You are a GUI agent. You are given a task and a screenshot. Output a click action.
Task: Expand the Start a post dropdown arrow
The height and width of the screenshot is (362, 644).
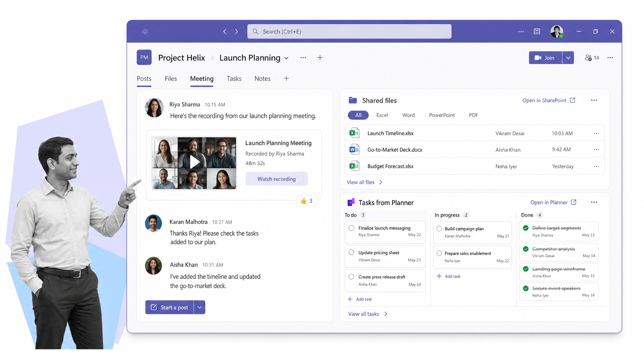[x=199, y=307]
